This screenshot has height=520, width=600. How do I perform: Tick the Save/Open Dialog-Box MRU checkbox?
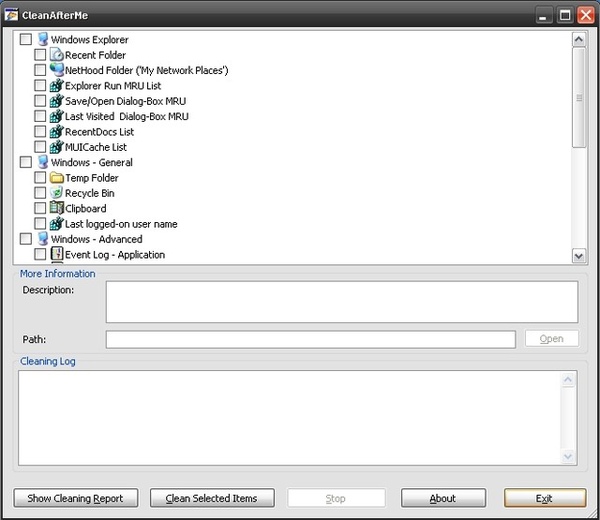(x=40, y=101)
